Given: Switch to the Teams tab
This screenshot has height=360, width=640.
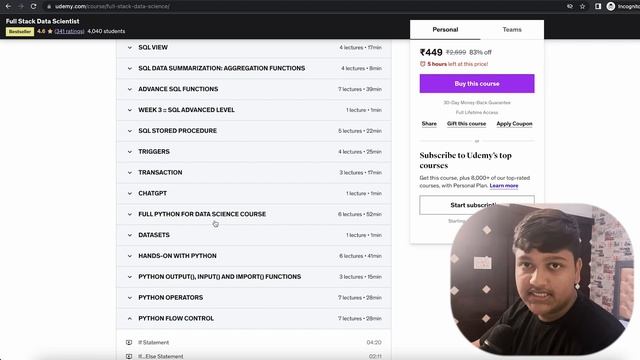Looking at the screenshot, I should pyautogui.click(x=512, y=29).
